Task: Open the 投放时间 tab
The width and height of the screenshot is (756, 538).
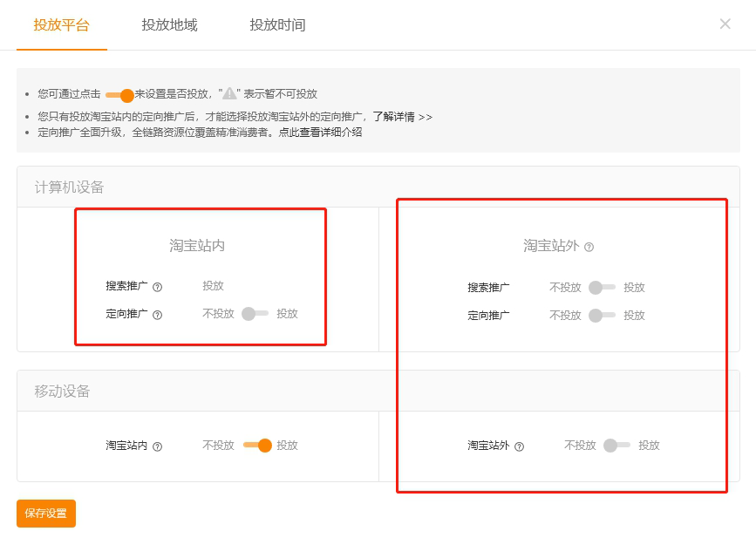Action: coord(277,25)
